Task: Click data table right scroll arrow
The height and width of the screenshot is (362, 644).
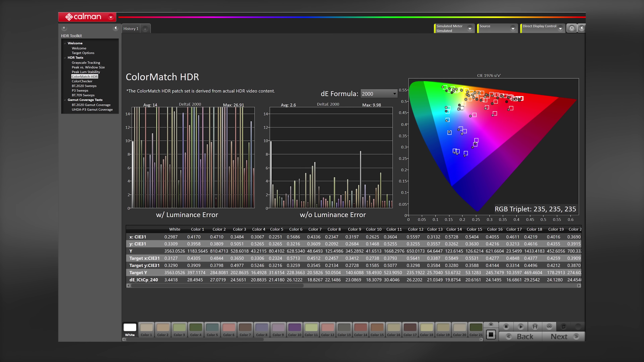Action: click(x=579, y=286)
